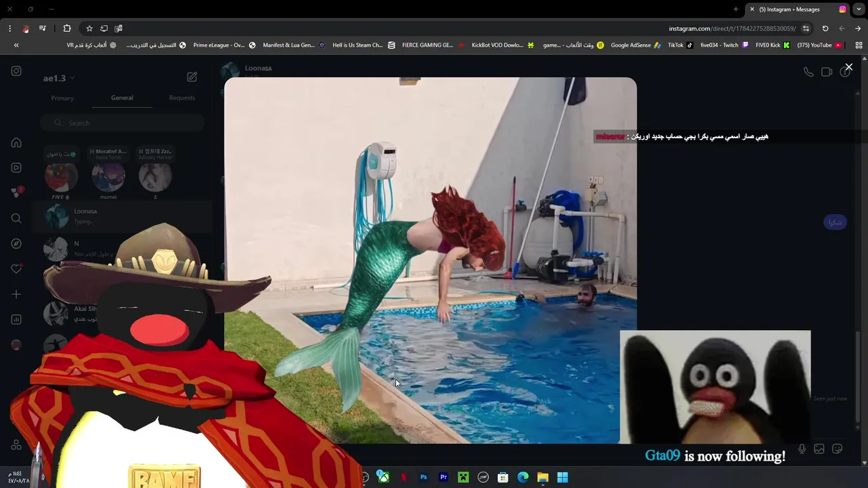This screenshot has height=488, width=868.
Task: Click the mermaid pool image in viewer
Action: click(x=431, y=260)
